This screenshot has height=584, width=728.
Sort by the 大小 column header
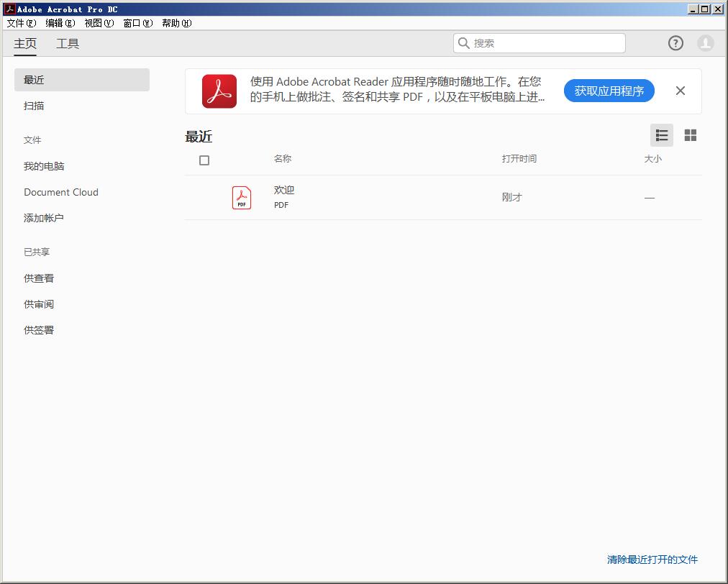652,159
